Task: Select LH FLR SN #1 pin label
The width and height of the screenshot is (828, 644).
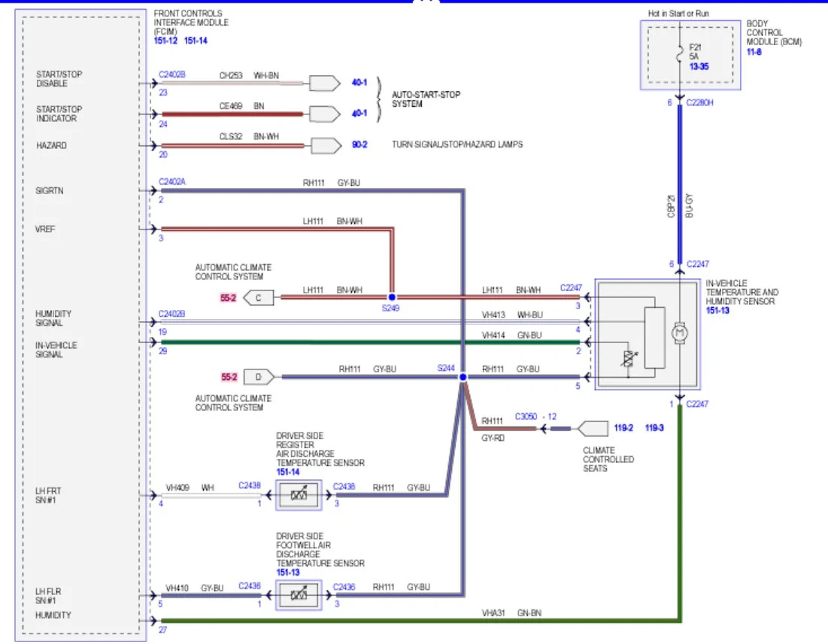Action: [48, 596]
